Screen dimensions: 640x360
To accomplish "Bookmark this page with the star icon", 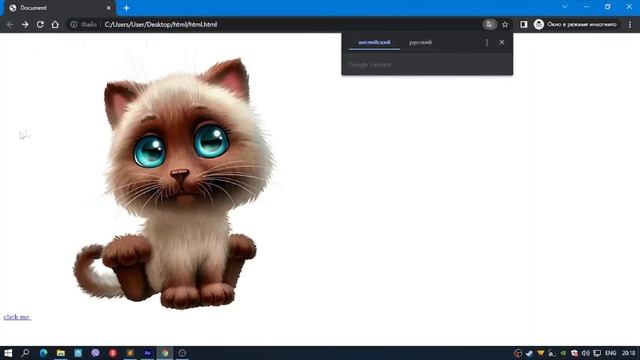I will tap(505, 24).
